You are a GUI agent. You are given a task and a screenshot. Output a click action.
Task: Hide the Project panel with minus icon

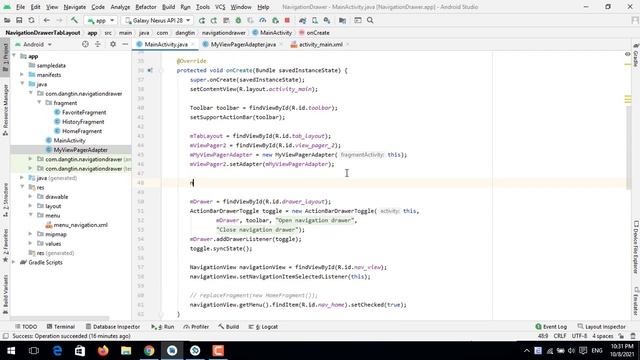point(125,44)
